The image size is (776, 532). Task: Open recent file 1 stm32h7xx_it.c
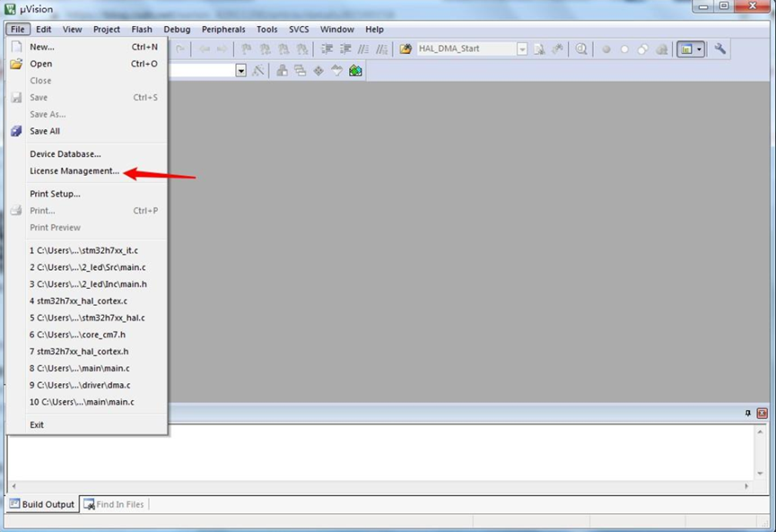[87, 250]
